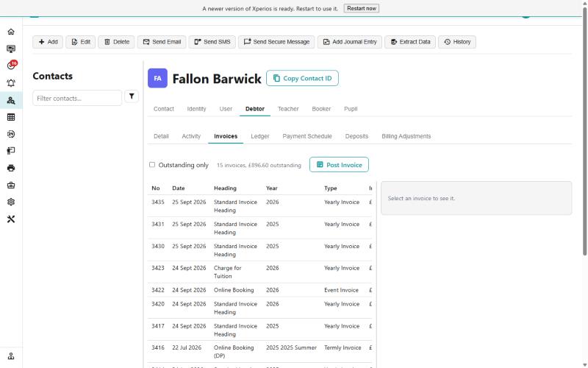The height and width of the screenshot is (368, 588).
Task: Open the alarm bell alerts icon
Action: [x=11, y=83]
